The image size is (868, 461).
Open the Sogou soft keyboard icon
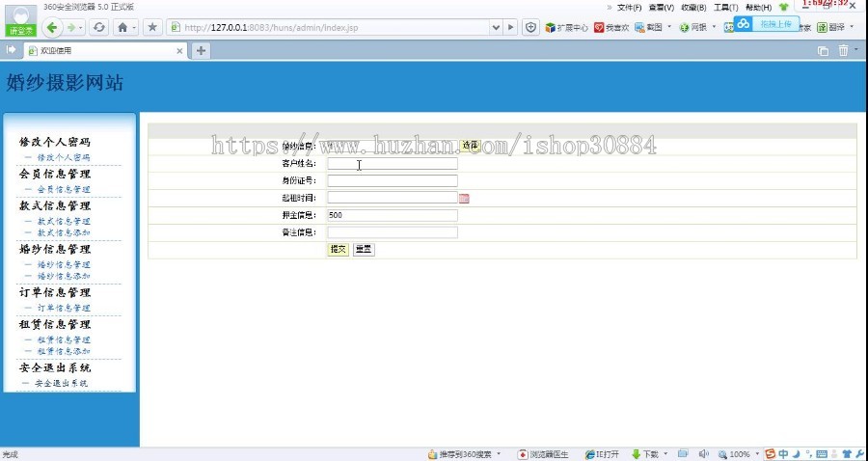pos(822,454)
